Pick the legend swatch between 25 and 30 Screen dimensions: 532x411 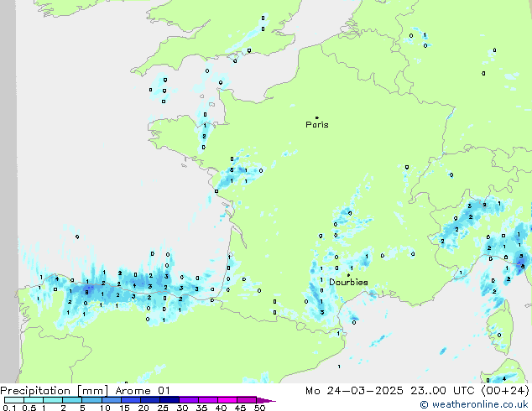pyautogui.click(x=170, y=400)
